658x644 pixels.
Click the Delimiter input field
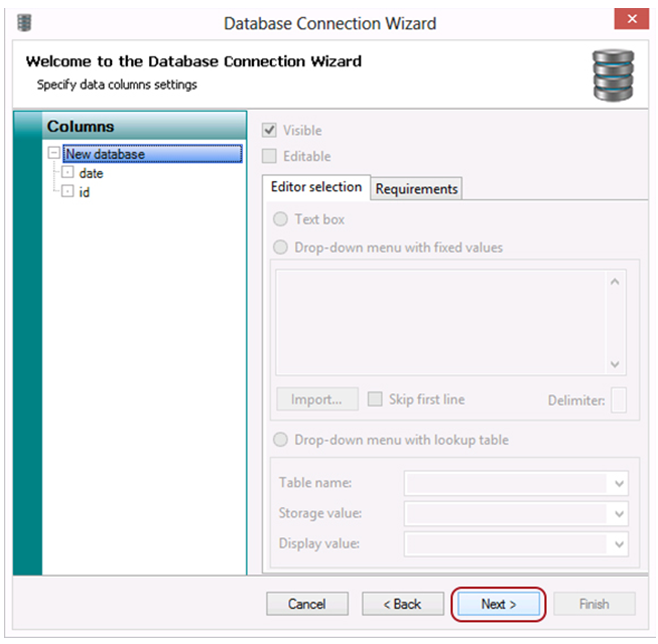click(619, 400)
